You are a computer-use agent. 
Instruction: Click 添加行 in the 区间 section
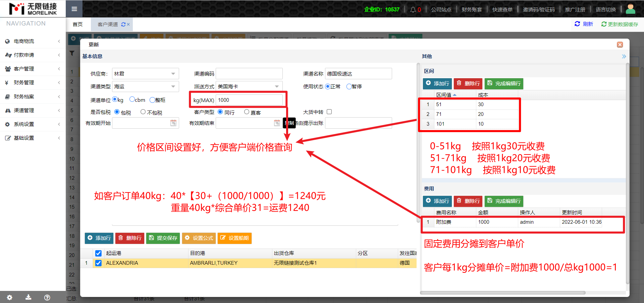click(437, 83)
